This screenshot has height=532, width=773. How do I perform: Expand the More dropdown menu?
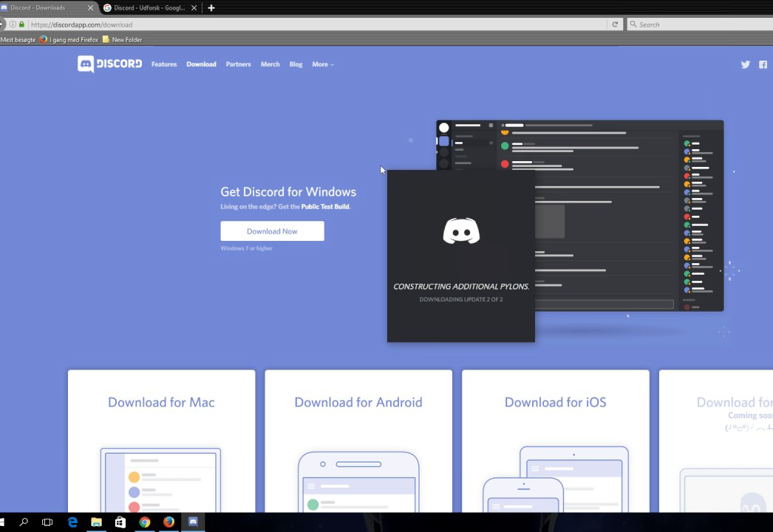[323, 64]
